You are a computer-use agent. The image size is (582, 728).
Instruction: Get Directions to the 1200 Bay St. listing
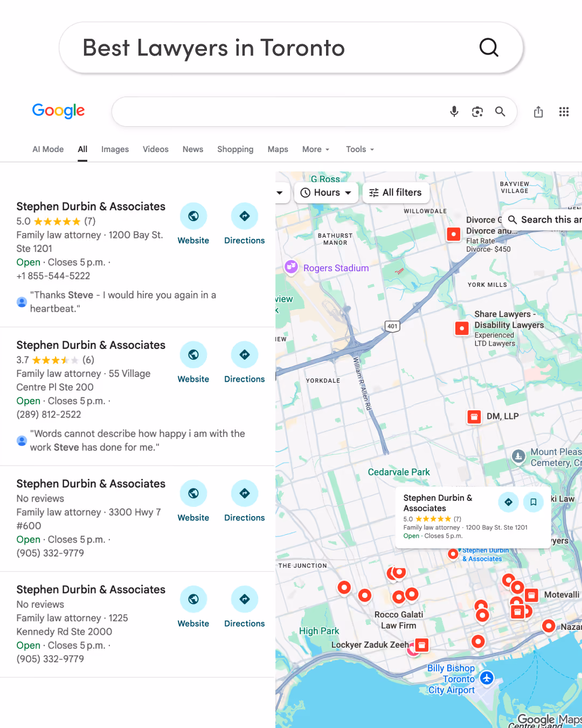[x=245, y=224]
